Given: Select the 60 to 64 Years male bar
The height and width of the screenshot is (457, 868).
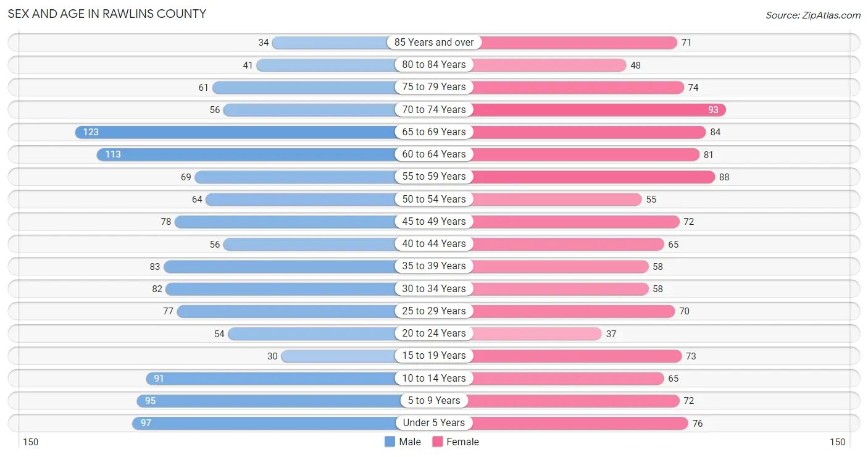Looking at the screenshot, I should (246, 154).
